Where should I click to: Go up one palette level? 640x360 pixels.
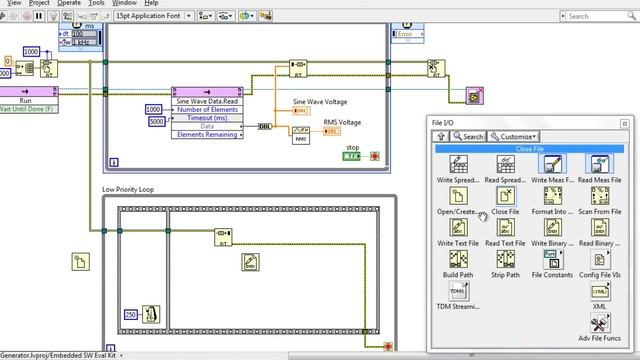click(x=441, y=137)
